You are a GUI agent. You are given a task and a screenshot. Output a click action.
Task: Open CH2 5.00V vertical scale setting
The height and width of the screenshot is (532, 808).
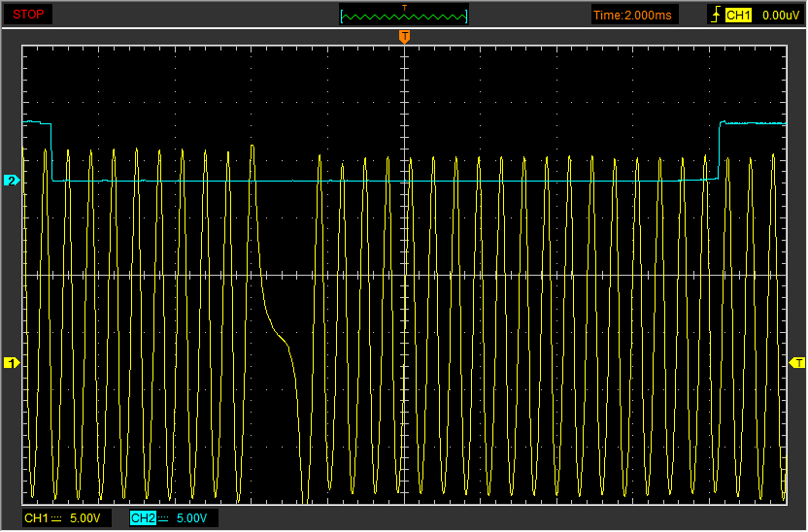click(191, 518)
